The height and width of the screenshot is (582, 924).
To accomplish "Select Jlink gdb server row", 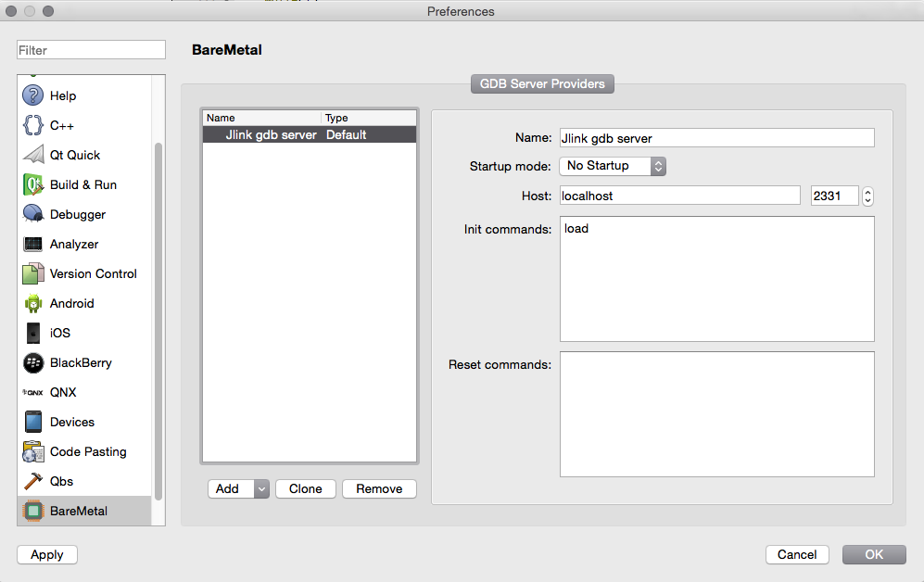I will 310,135.
